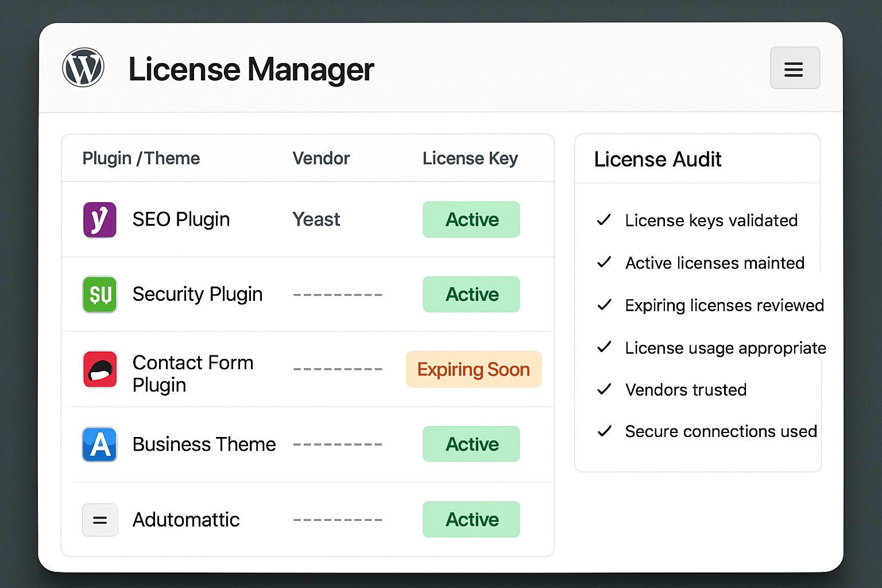Toggle "Vendors trusted" audit item

click(604, 389)
